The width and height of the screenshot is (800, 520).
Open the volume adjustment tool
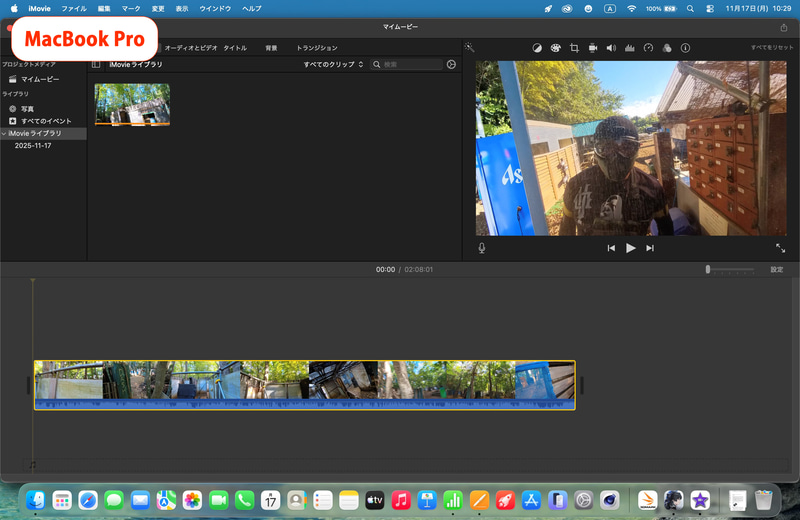tap(611, 48)
